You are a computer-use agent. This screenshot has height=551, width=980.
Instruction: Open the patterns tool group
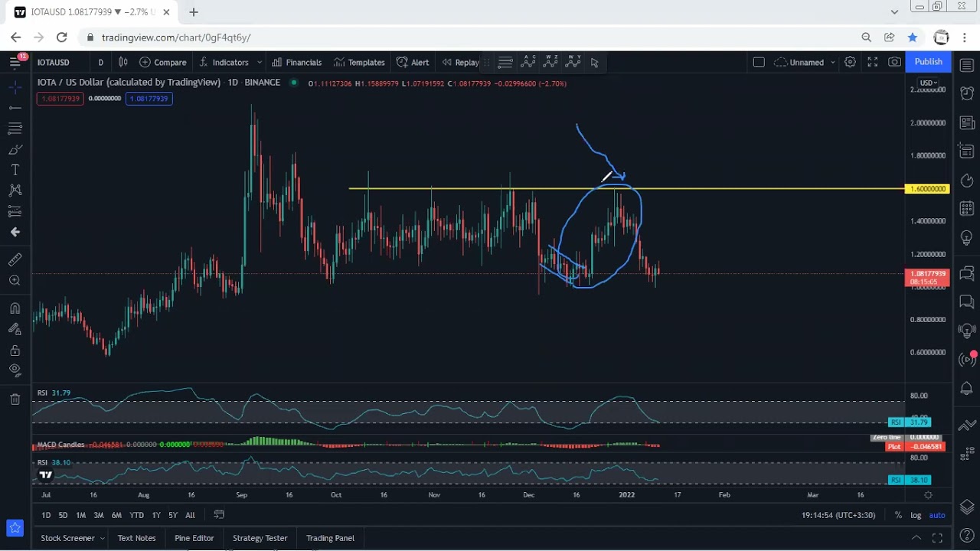pos(15,191)
